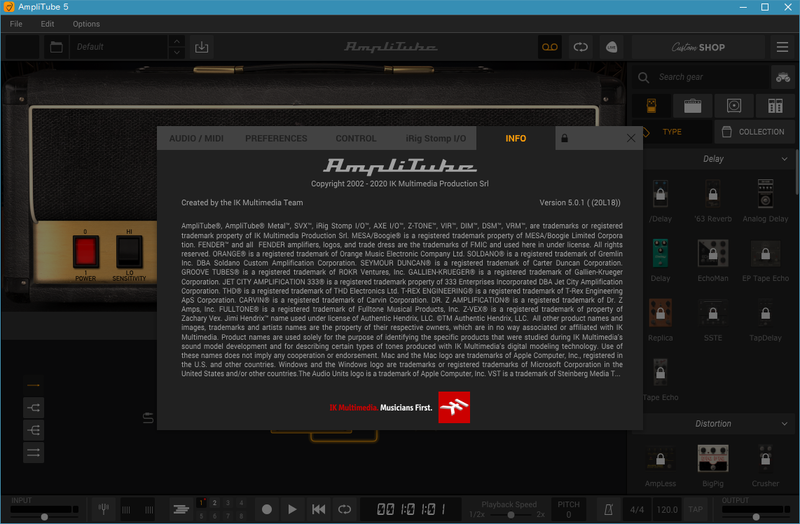
Task: Click the TAP tempo button
Action: click(x=695, y=509)
